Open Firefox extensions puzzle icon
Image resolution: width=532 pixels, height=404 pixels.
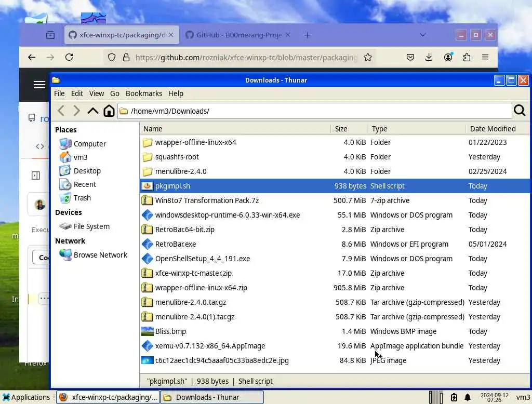467,57
